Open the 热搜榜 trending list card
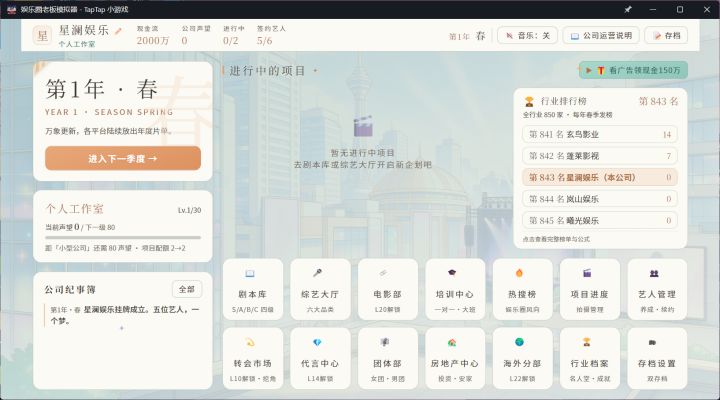 coord(523,289)
